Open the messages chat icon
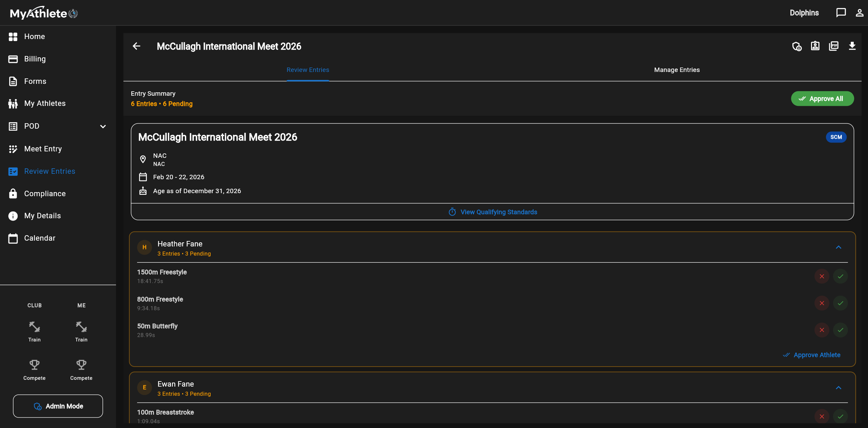Viewport: 868px width, 428px height. 841,13
